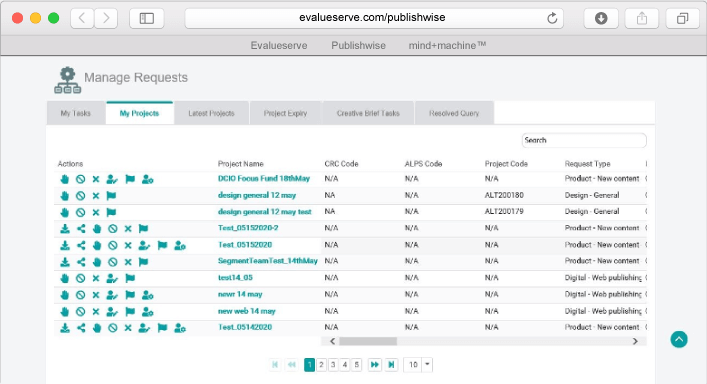Click the X delete icon in design general 12 may test row

tap(96, 212)
